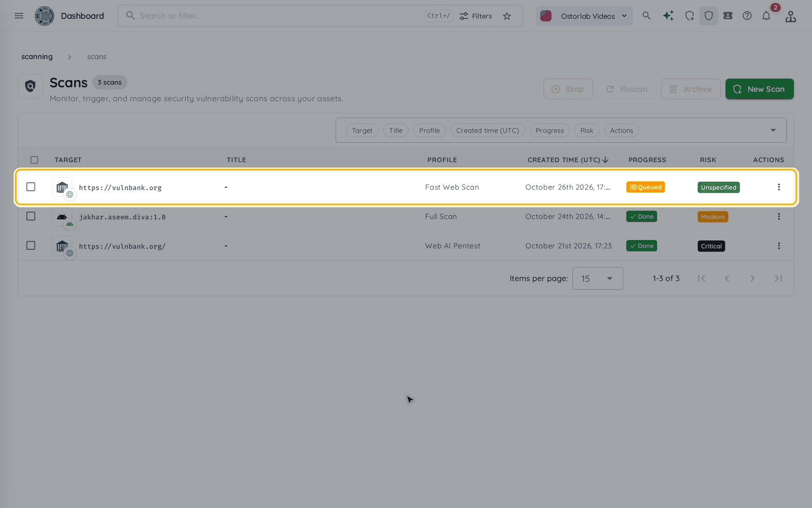Open the organization tree icon
This screenshot has width=812, height=508.
[x=790, y=16]
